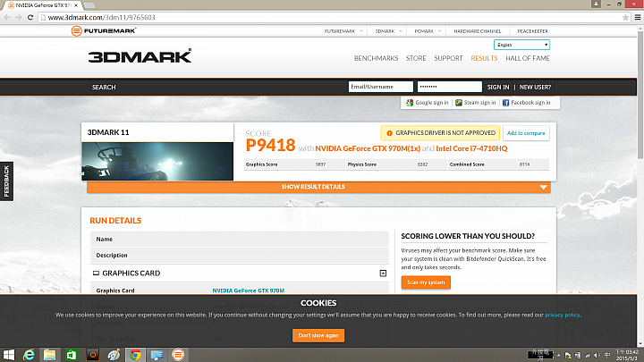The height and width of the screenshot is (362, 644).
Task: Bookmark page with star icon
Action: coord(625,17)
